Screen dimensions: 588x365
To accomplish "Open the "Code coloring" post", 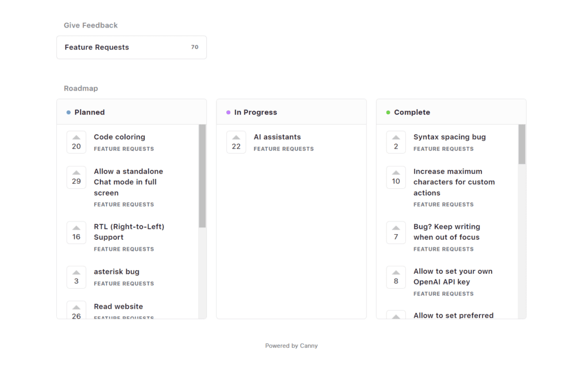I will (x=121, y=137).
